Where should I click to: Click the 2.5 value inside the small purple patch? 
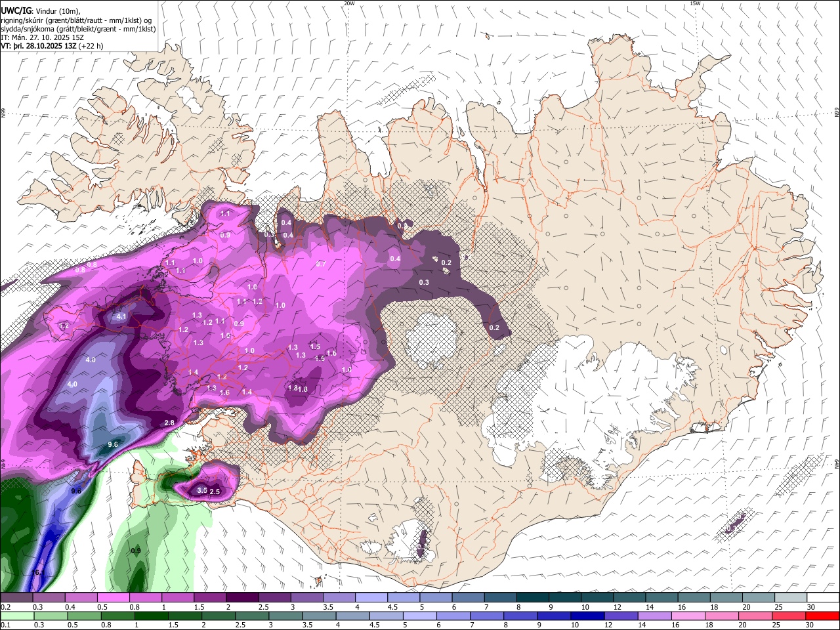214,492
